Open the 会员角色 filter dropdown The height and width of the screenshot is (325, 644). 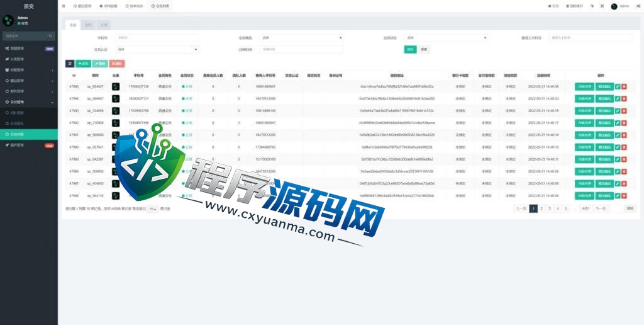(x=301, y=38)
